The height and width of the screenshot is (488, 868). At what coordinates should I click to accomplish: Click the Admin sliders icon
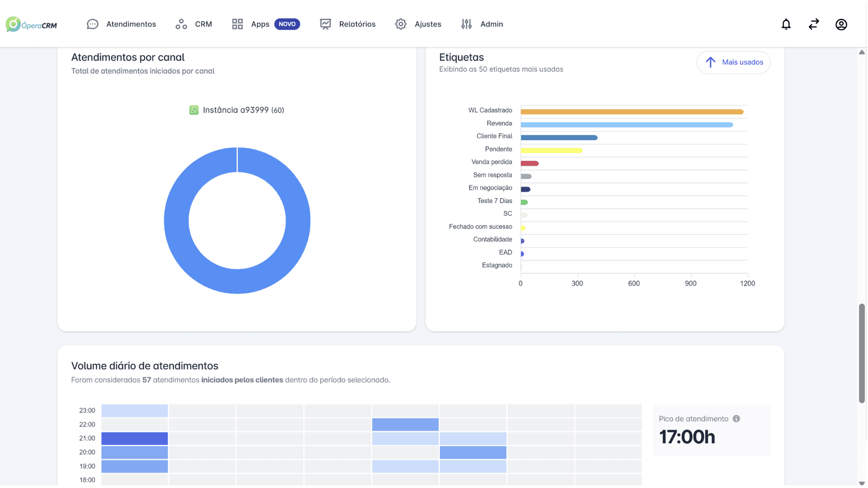[x=467, y=24]
